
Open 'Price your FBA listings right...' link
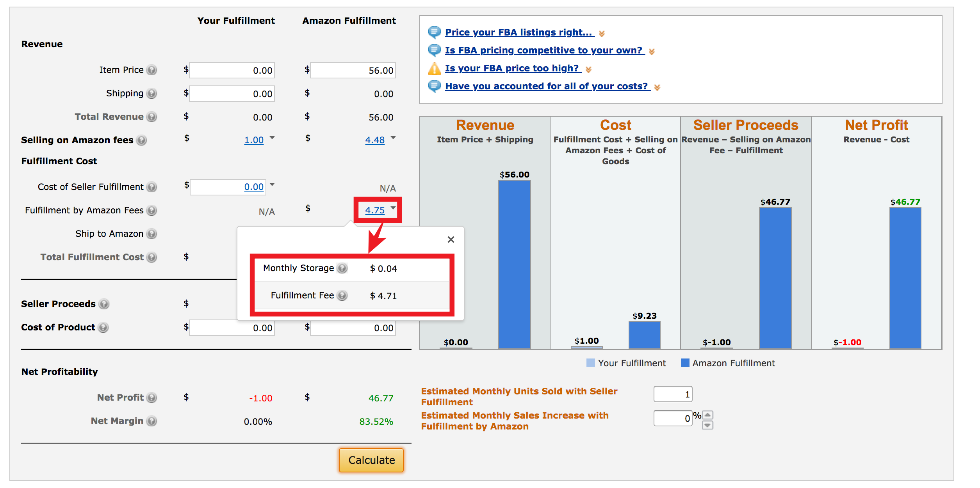click(520, 32)
